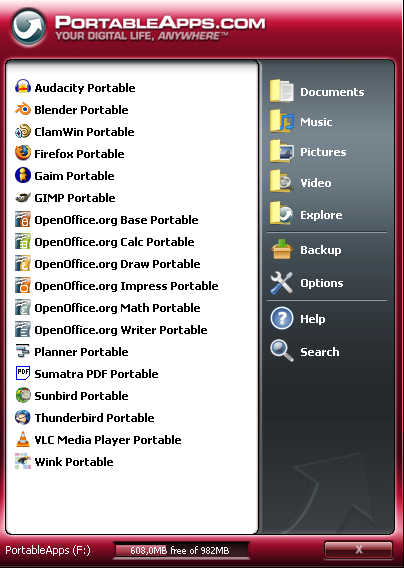Click the Sumatra PDF Portable icon
The width and height of the screenshot is (404, 568).
coord(22,373)
